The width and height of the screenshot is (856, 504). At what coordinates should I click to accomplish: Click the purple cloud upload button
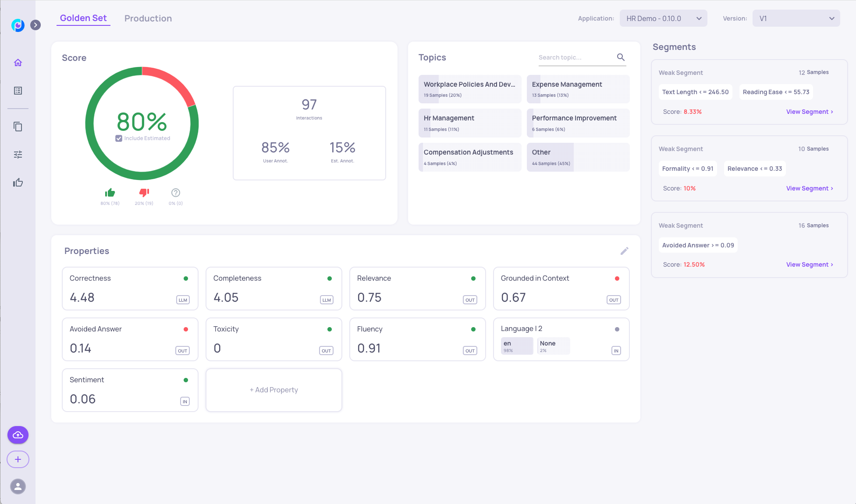(x=18, y=435)
